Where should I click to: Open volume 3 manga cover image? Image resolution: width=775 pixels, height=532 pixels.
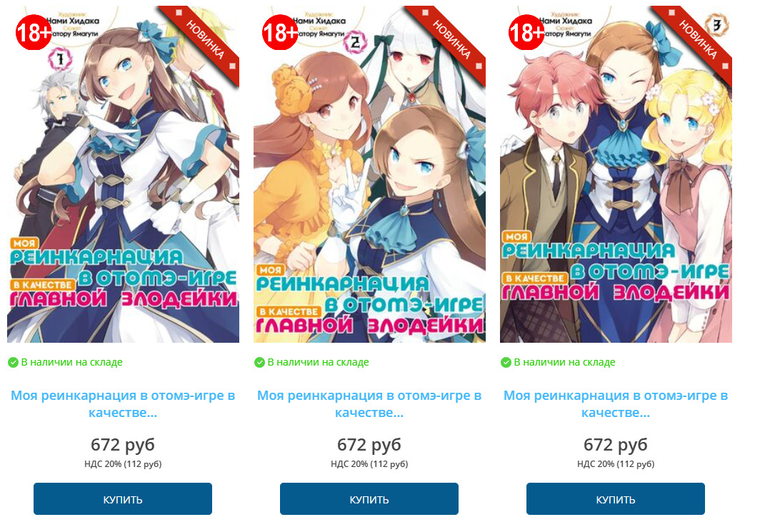tap(616, 174)
